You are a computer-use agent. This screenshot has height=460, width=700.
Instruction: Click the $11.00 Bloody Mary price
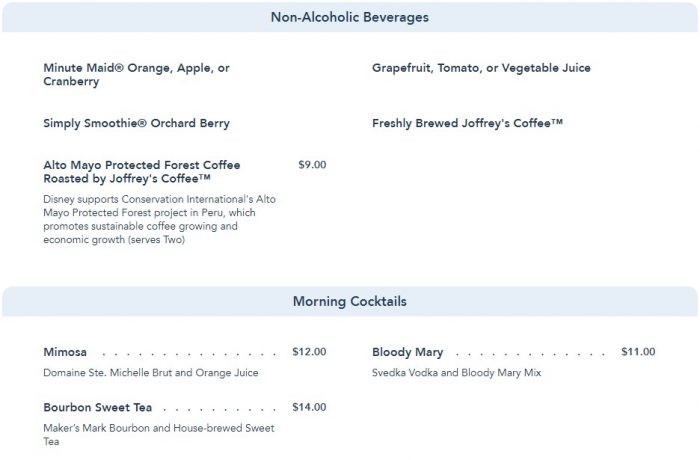click(638, 351)
